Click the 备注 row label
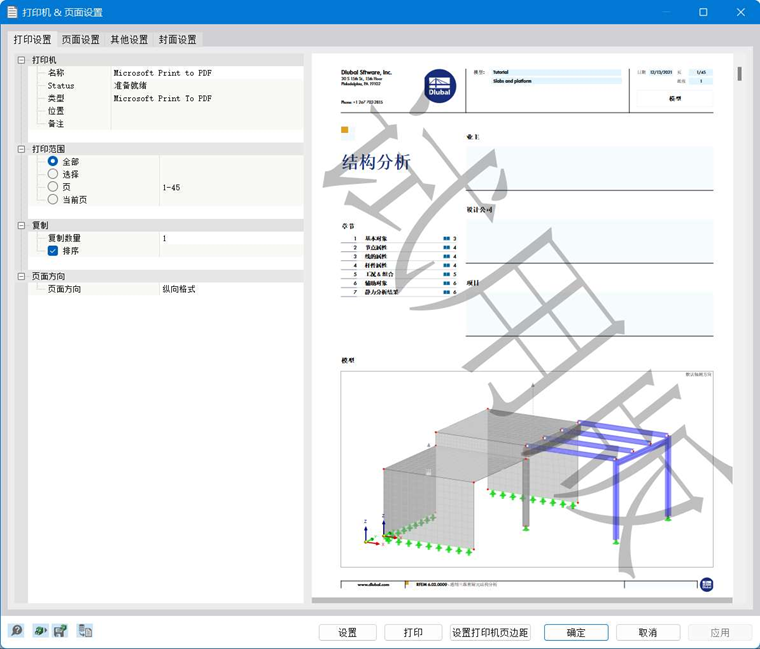The width and height of the screenshot is (760, 649). tap(56, 124)
